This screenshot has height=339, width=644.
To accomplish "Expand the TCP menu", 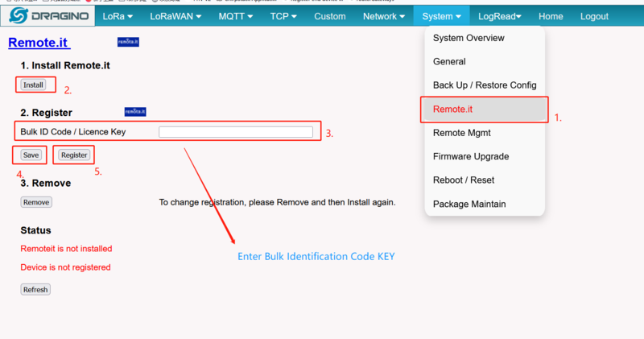I will (283, 16).
